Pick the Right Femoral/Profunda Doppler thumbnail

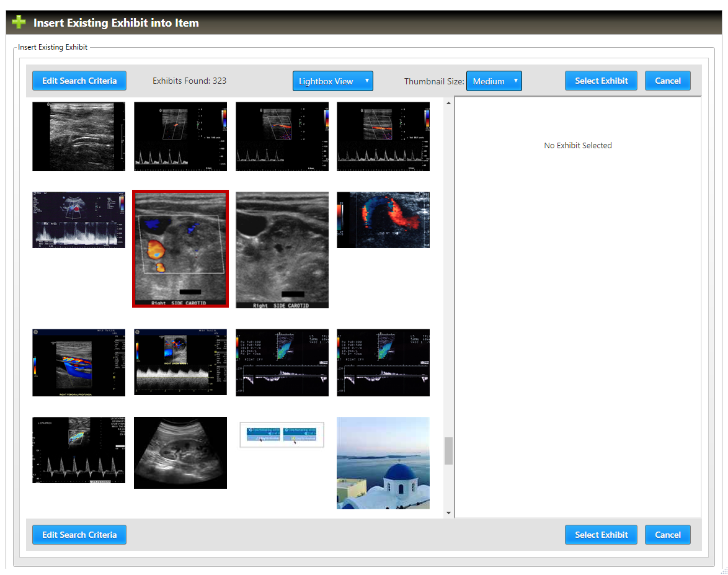(79, 362)
